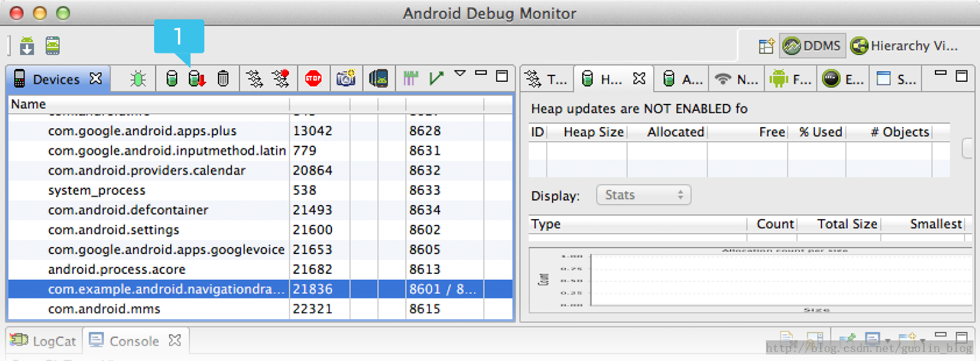Image resolution: width=980 pixels, height=361 pixels.
Task: Click the Open Perspective icon
Action: click(x=766, y=46)
